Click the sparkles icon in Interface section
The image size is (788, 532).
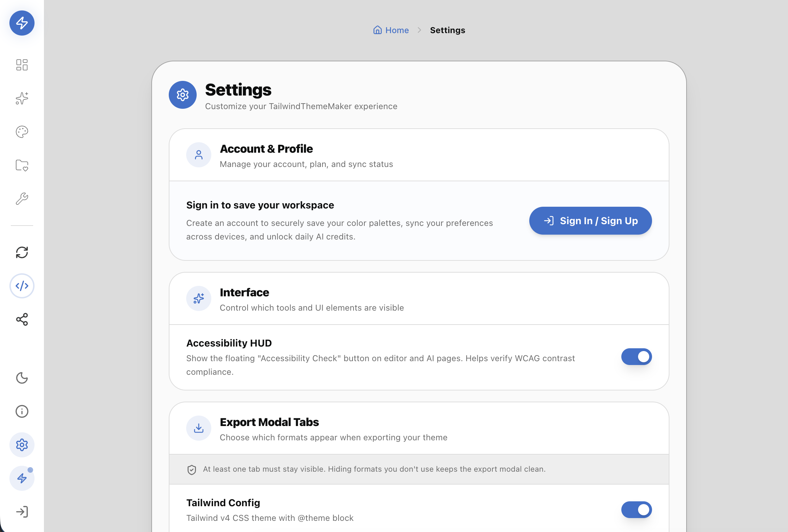point(199,298)
